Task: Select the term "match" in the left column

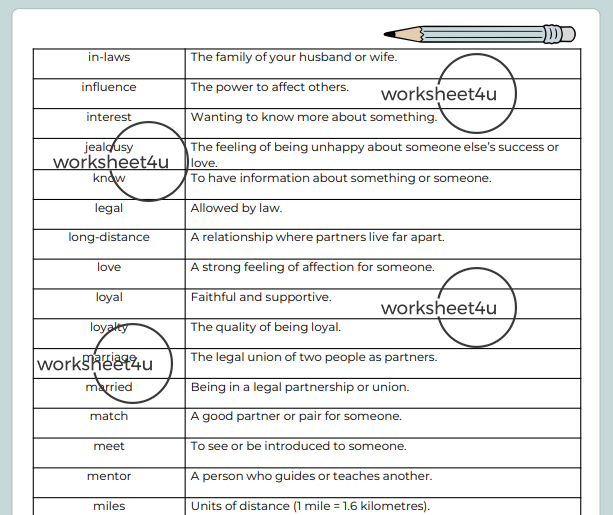Action: point(109,416)
